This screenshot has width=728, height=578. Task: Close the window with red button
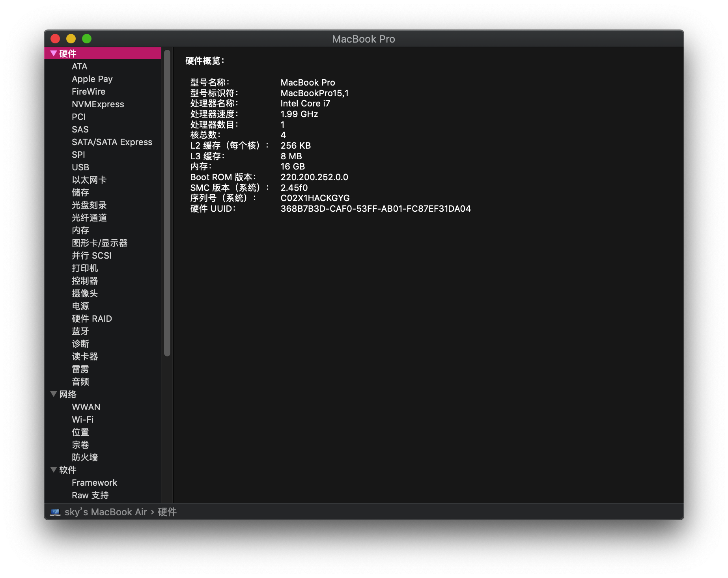[x=55, y=39]
